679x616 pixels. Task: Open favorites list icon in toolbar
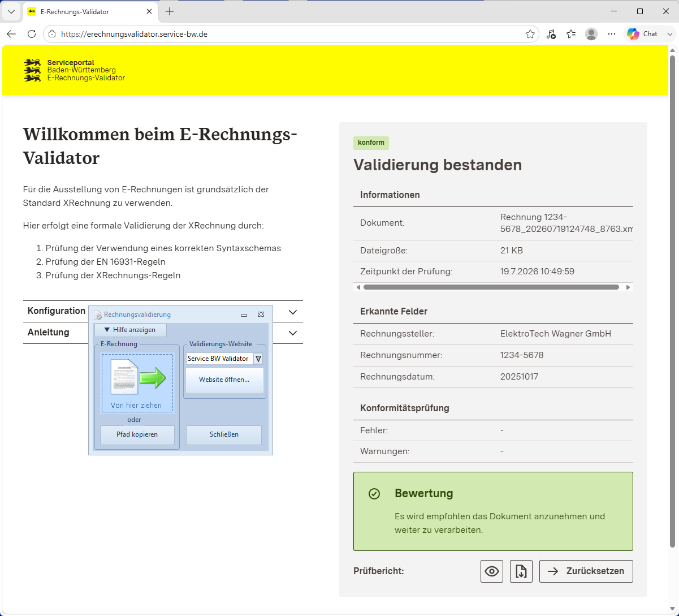pos(571,34)
